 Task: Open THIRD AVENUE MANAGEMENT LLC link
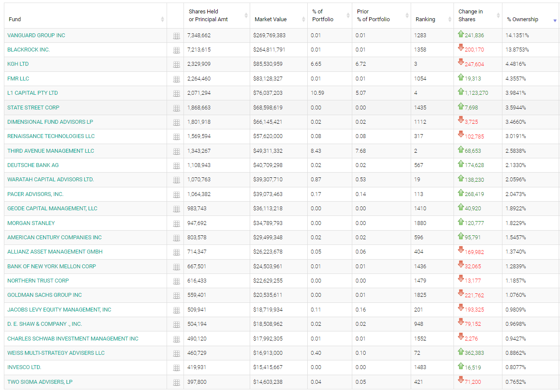51,151
